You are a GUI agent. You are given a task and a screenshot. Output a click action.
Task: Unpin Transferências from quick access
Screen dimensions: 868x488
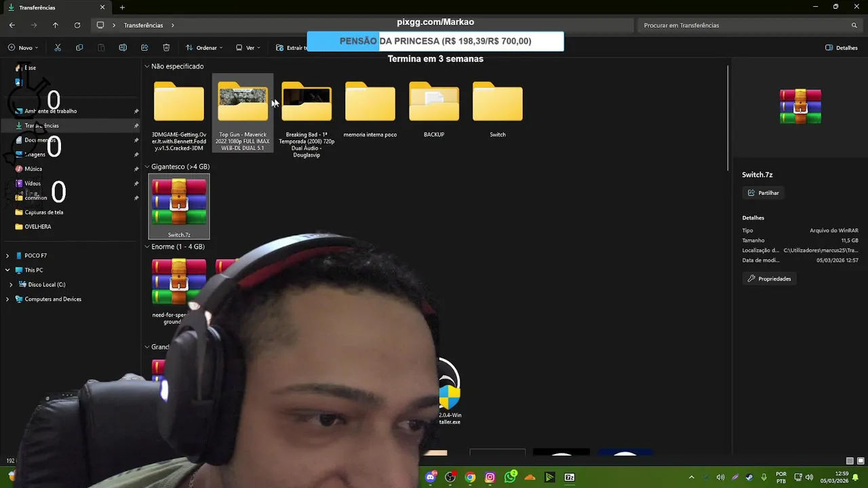point(136,125)
